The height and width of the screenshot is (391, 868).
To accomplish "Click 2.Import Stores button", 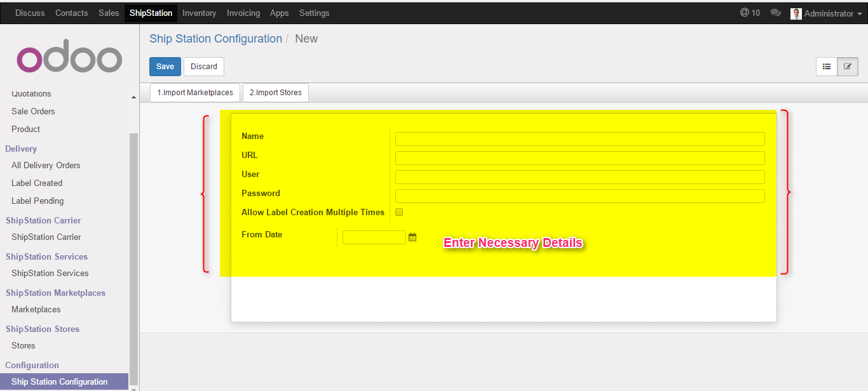I will pyautogui.click(x=276, y=93).
